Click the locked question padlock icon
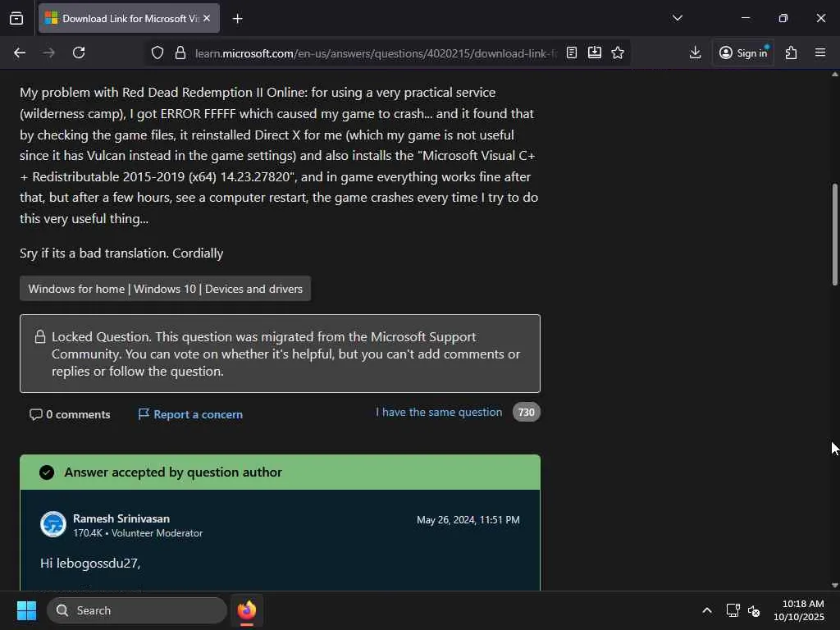Screen dimensions: 840x630 click(40, 337)
